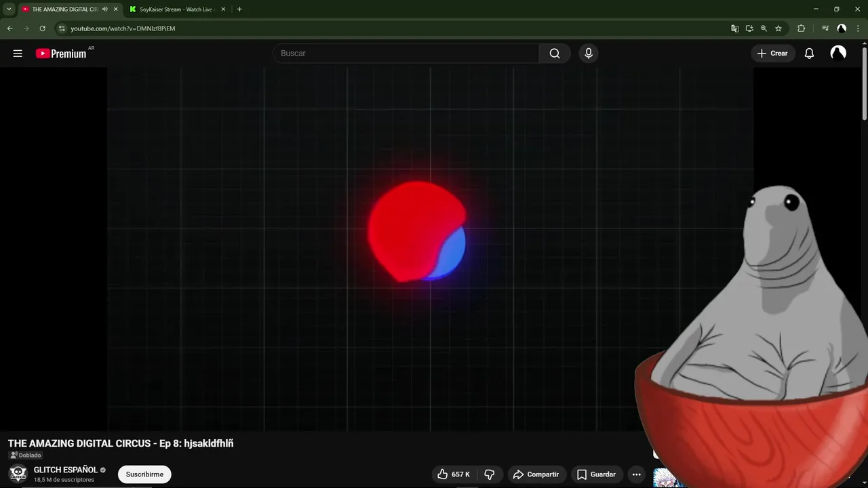Click the video player to pause

coord(430,249)
